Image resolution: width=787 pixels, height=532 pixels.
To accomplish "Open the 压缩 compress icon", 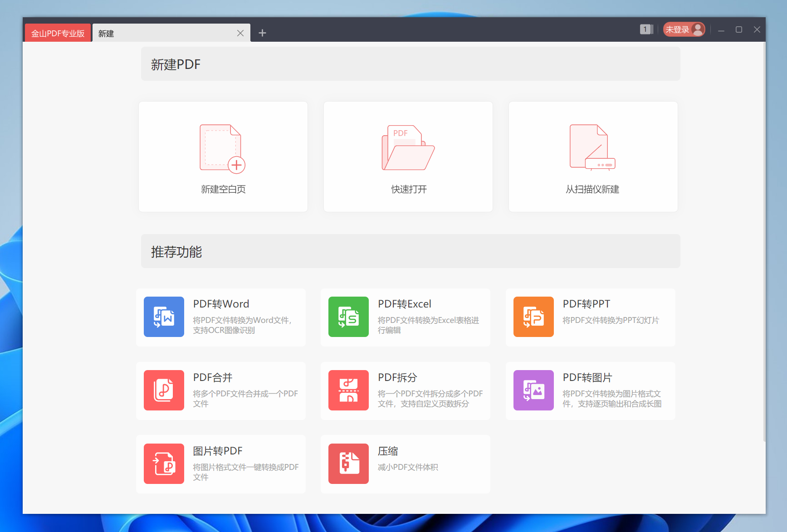I will (348, 464).
